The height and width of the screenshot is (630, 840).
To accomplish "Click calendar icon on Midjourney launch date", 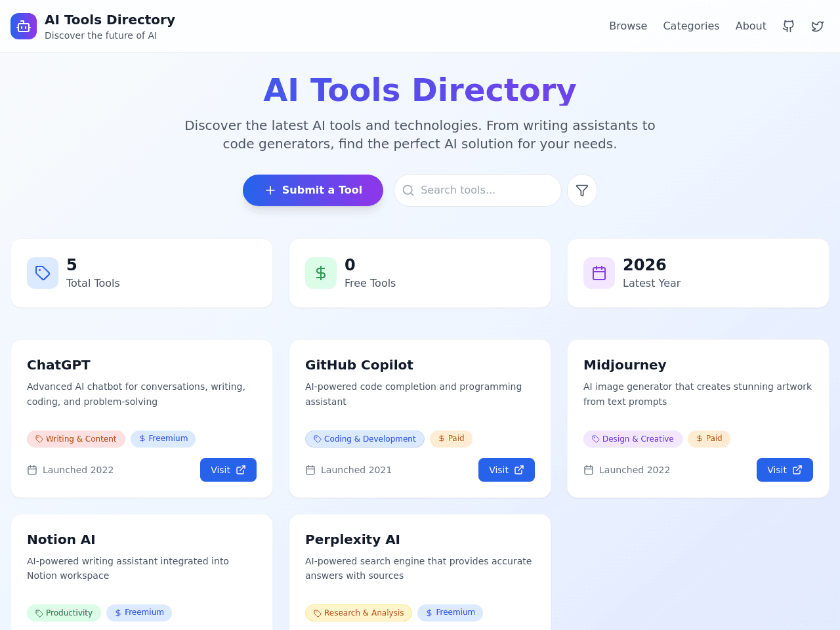I will (x=589, y=470).
